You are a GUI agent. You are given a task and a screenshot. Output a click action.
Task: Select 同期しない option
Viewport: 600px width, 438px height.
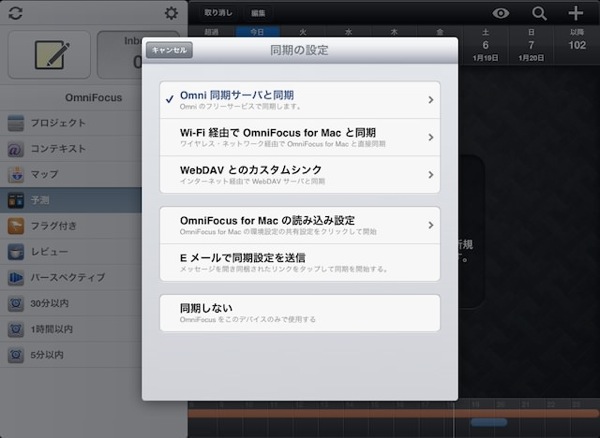pyautogui.click(x=300, y=313)
